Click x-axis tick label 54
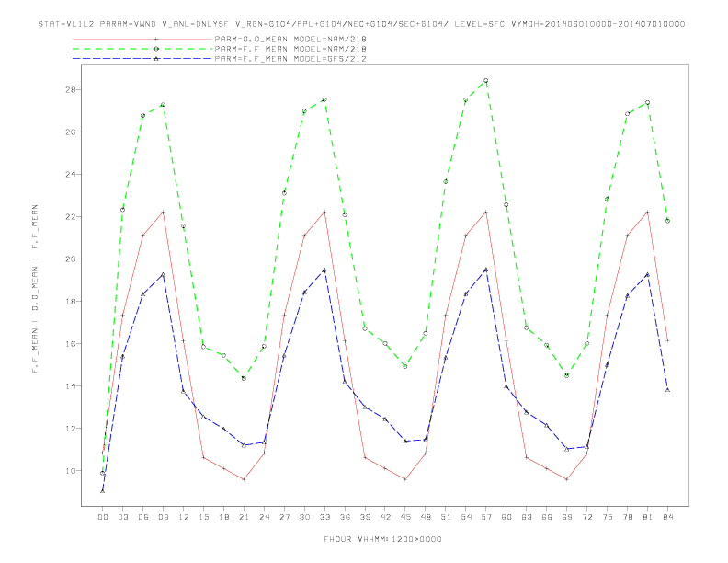Screen dimensions: 728x563 pyautogui.click(x=466, y=517)
